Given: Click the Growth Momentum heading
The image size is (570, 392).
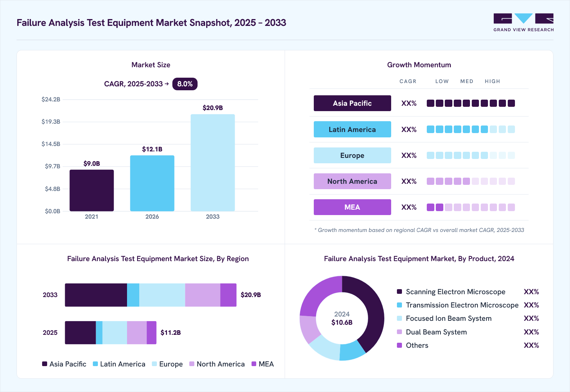Looking at the screenshot, I should point(419,65).
